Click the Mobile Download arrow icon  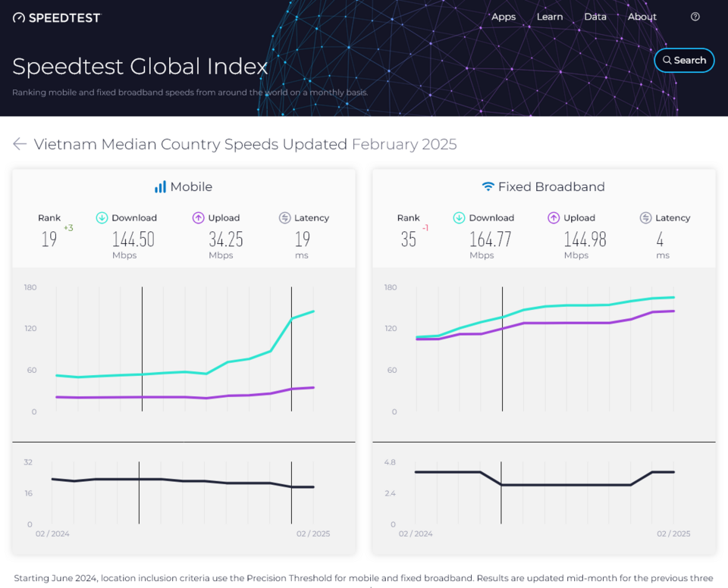point(102,217)
